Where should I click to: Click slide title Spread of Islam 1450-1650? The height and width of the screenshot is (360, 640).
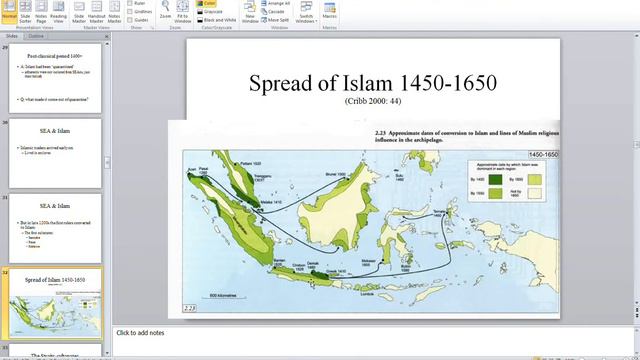coord(373,83)
